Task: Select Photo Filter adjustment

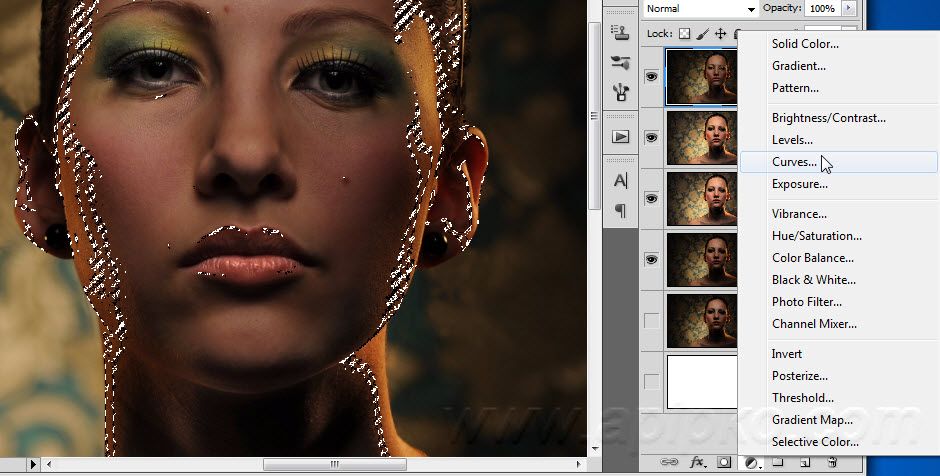Action: click(806, 302)
